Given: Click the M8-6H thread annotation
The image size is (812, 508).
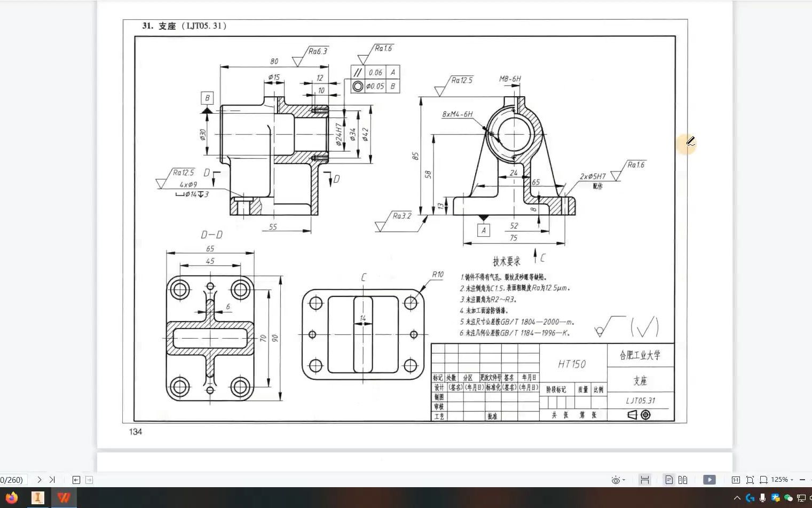Looking at the screenshot, I should [510, 79].
